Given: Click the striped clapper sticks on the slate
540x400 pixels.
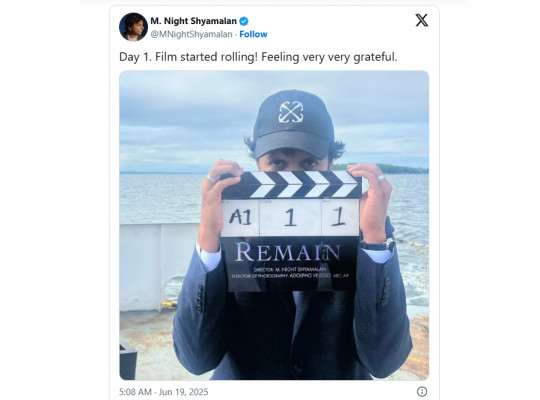Looking at the screenshot, I should tap(291, 185).
